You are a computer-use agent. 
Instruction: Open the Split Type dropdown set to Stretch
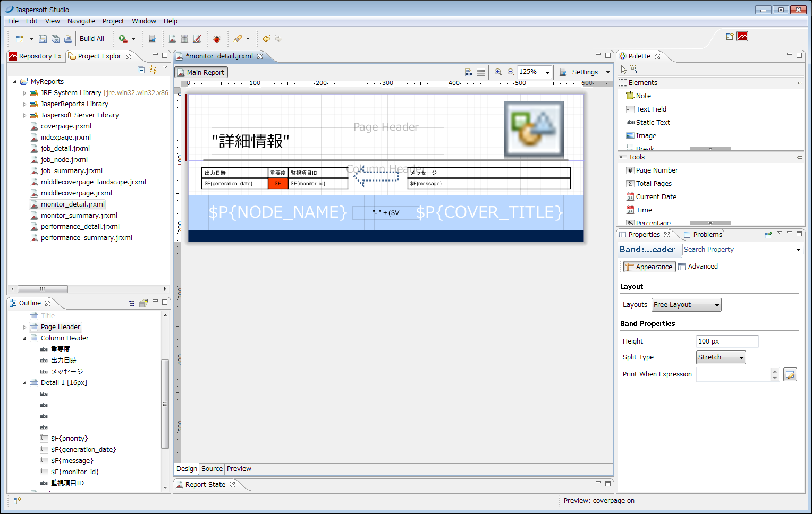721,357
